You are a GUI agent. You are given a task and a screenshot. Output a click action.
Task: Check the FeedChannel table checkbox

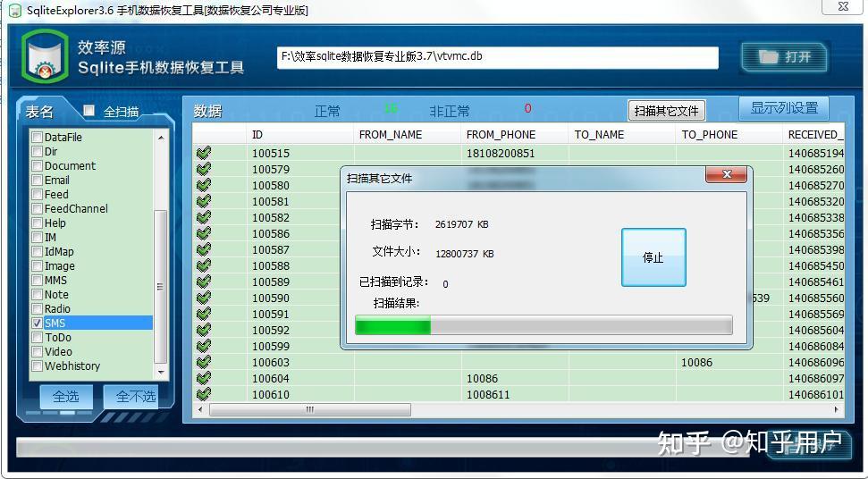pyautogui.click(x=37, y=208)
